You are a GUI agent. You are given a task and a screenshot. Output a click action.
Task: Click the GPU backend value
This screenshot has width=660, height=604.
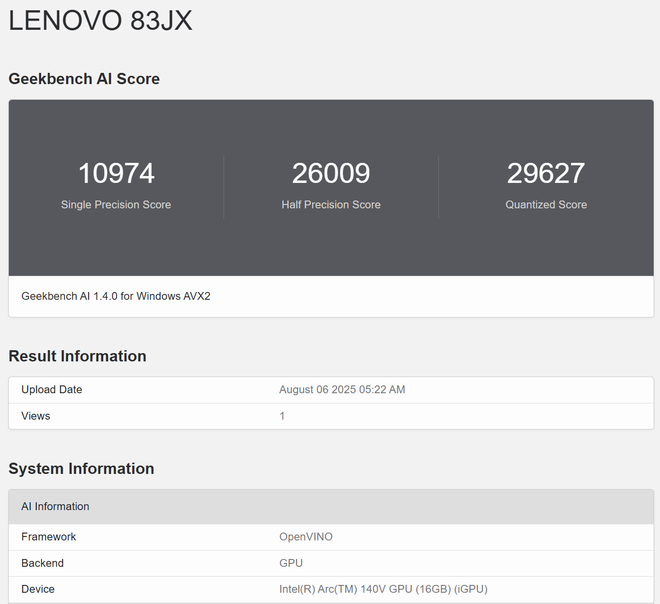pos(291,563)
